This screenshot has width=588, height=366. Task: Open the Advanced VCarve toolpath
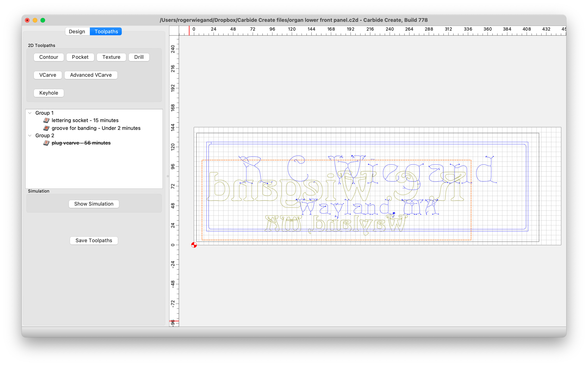tap(91, 75)
